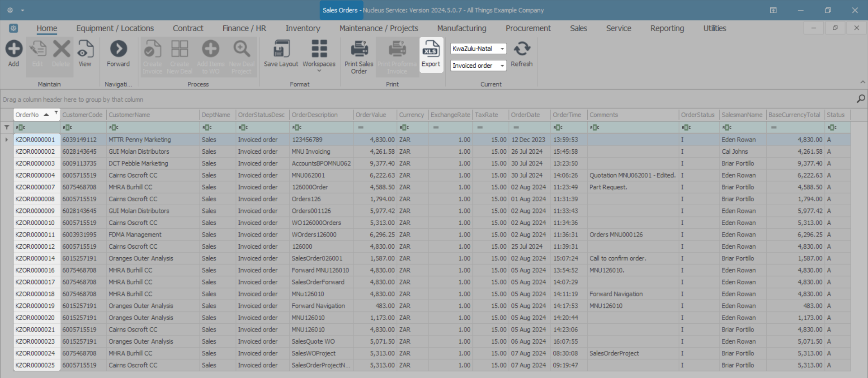868x378 pixels.
Task: Export the grid using XLS icon
Action: 430,49
